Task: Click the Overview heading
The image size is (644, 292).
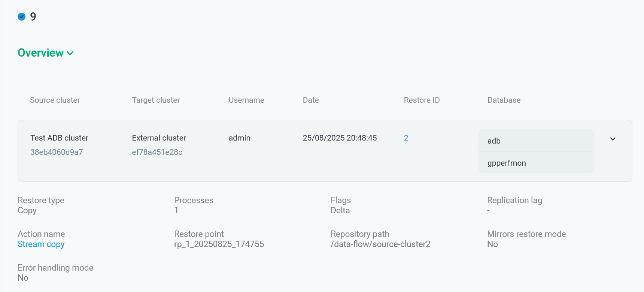Action: point(40,53)
